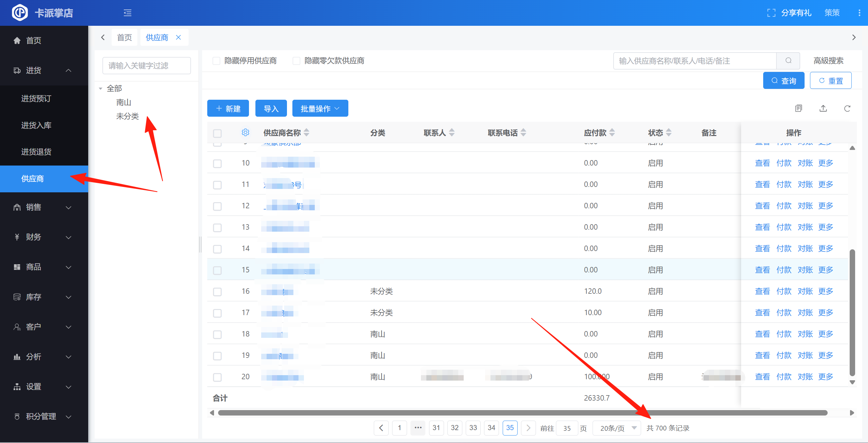The height and width of the screenshot is (443, 868).
Task: Enable 隐藏零欠款供应商 checkbox
Action: click(x=296, y=61)
